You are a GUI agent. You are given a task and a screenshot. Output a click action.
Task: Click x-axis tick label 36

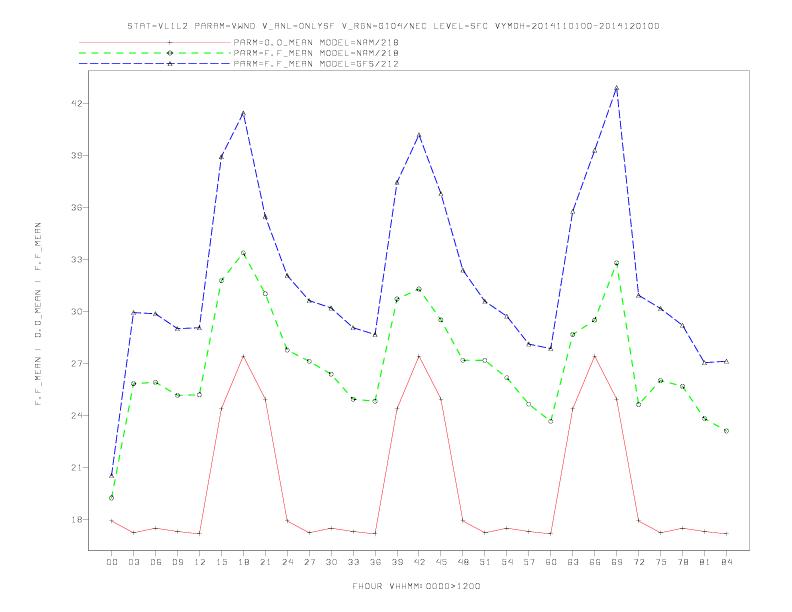coord(375,562)
